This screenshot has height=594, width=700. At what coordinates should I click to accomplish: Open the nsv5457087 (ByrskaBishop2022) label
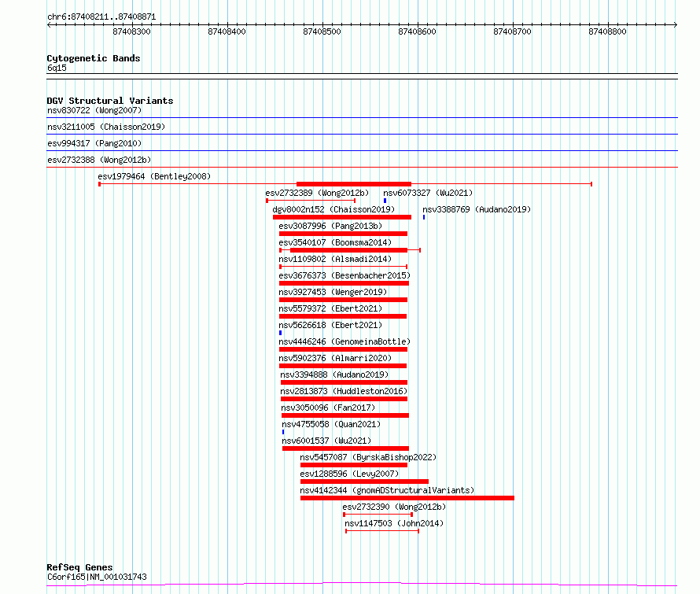368,457
